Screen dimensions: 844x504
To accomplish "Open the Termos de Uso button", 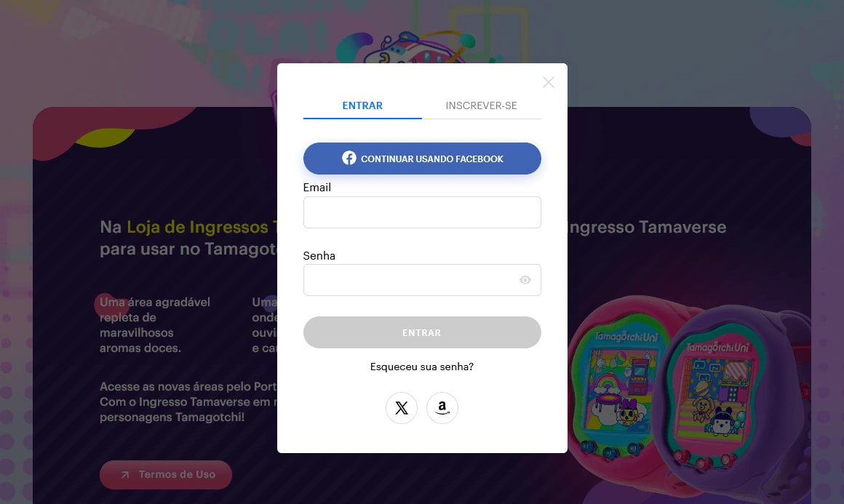I will pyautogui.click(x=166, y=474).
